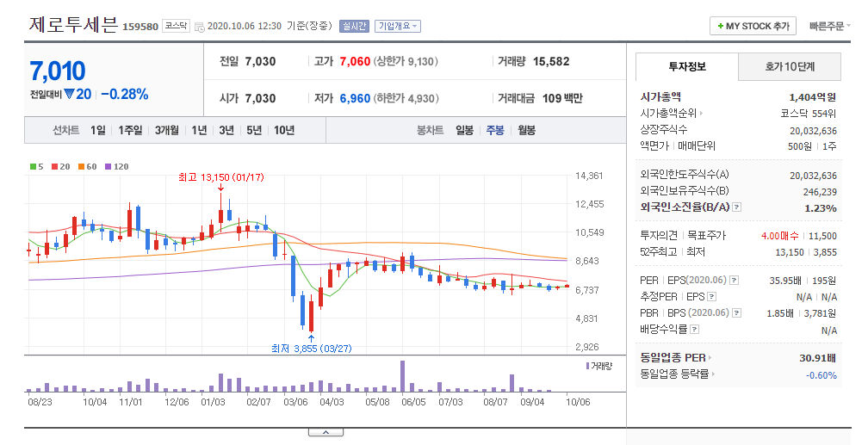Click the green 5-period moving average legend

(36, 167)
